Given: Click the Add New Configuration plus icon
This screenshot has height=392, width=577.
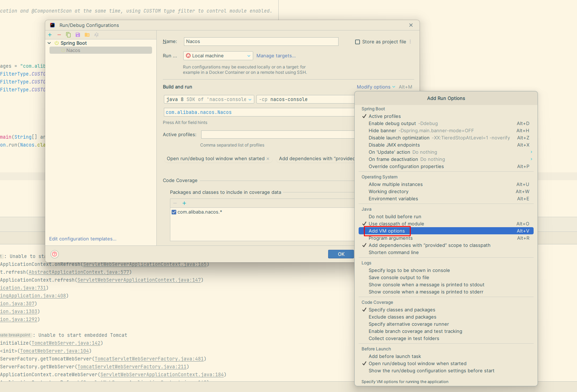Looking at the screenshot, I should pyautogui.click(x=50, y=35).
